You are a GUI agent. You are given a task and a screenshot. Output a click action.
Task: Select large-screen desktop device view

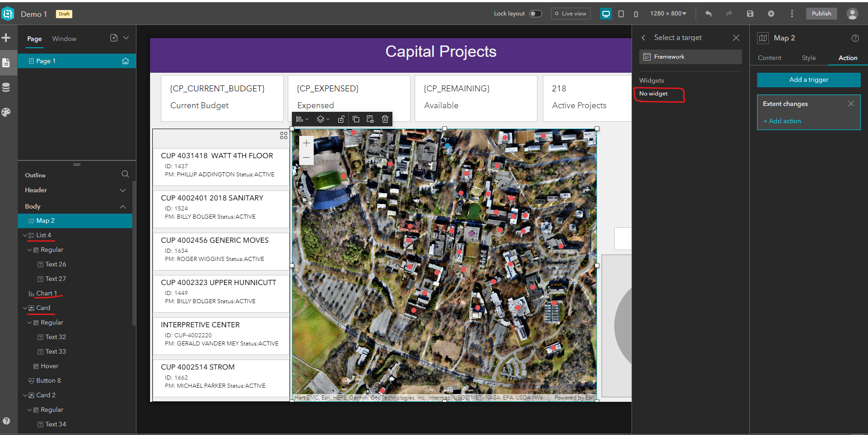pyautogui.click(x=606, y=14)
